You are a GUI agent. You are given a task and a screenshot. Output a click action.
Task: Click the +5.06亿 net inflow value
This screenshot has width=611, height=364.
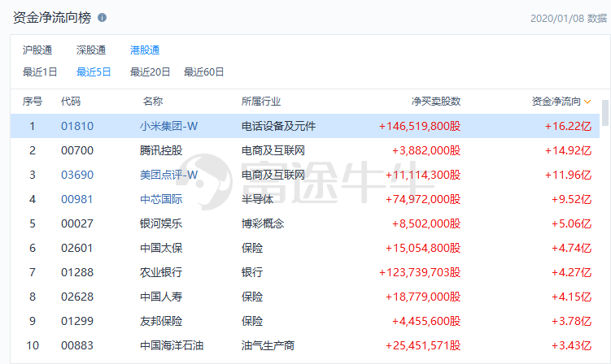tap(571, 223)
